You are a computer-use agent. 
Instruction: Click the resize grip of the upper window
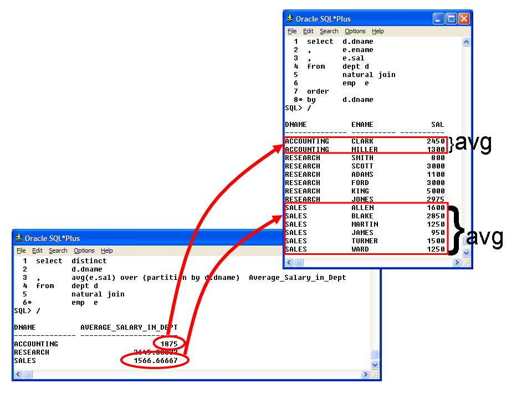coord(466,263)
